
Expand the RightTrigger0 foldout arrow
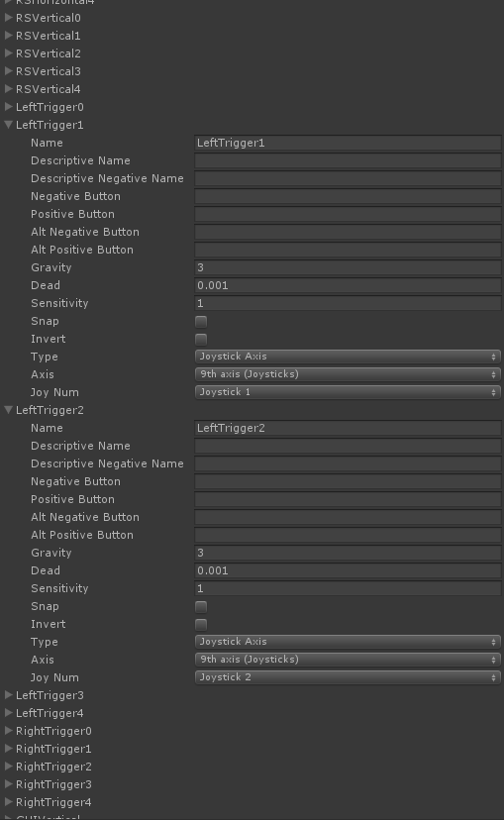tap(8, 730)
